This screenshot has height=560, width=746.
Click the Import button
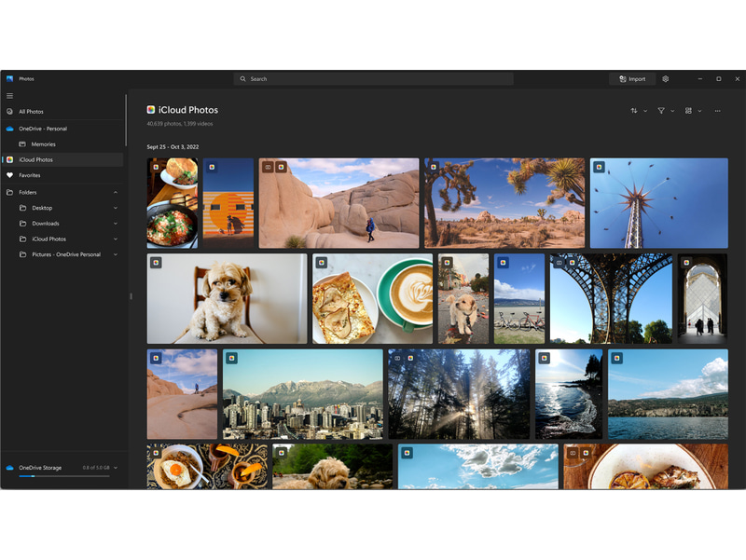[631, 79]
